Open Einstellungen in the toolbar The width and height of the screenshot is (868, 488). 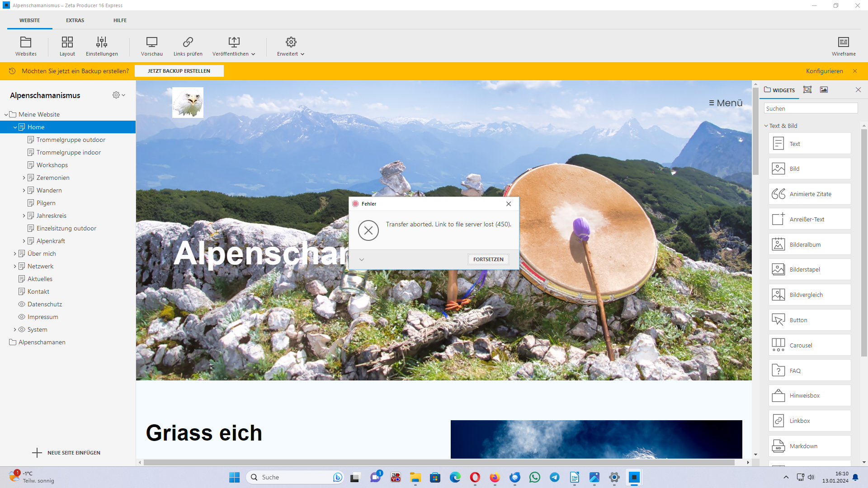[x=102, y=46]
